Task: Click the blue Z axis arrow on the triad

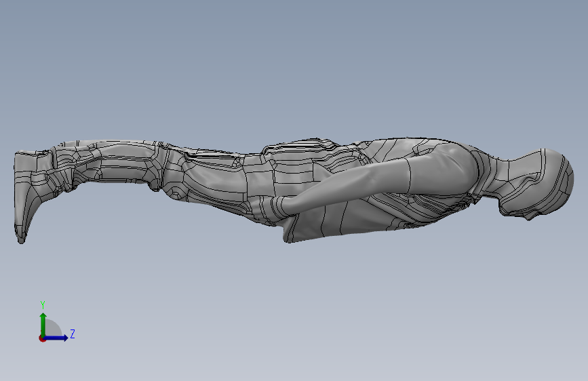Action: [x=56, y=338]
